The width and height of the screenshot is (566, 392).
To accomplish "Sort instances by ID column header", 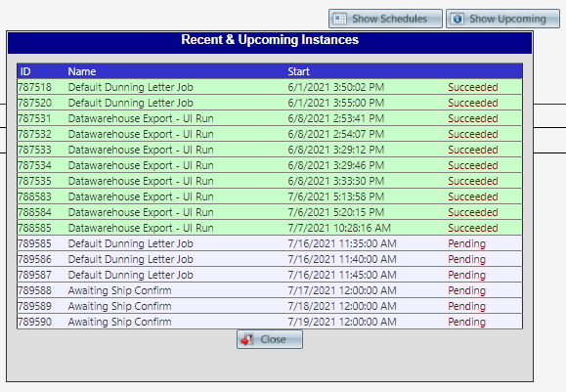I will click(x=25, y=71).
